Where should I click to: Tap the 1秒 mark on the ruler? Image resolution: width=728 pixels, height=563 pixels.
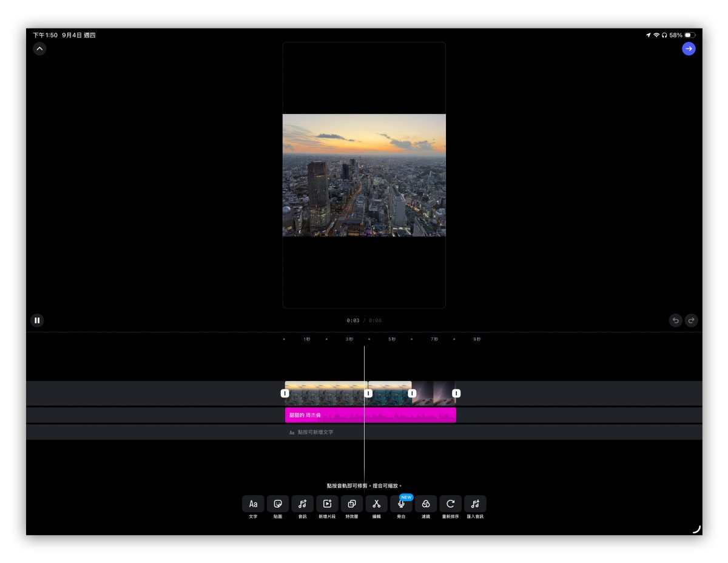(x=307, y=339)
